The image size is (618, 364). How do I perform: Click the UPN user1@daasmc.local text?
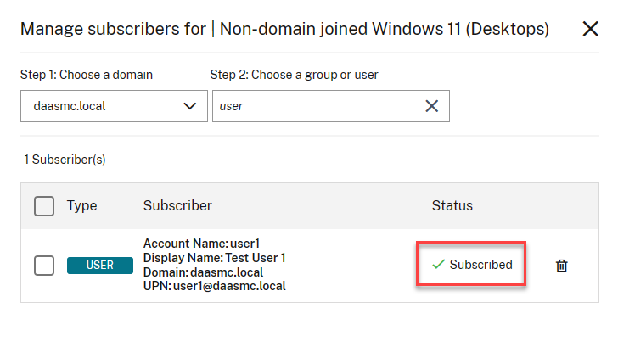(214, 287)
